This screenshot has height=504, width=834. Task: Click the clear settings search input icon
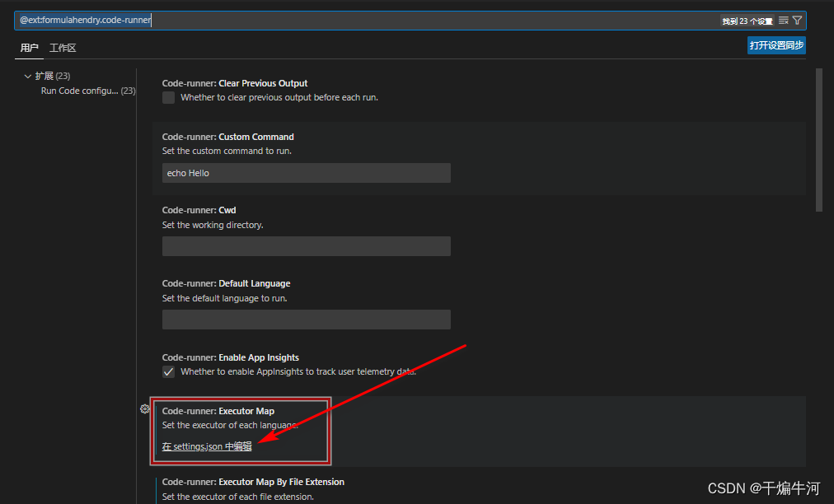click(x=784, y=21)
